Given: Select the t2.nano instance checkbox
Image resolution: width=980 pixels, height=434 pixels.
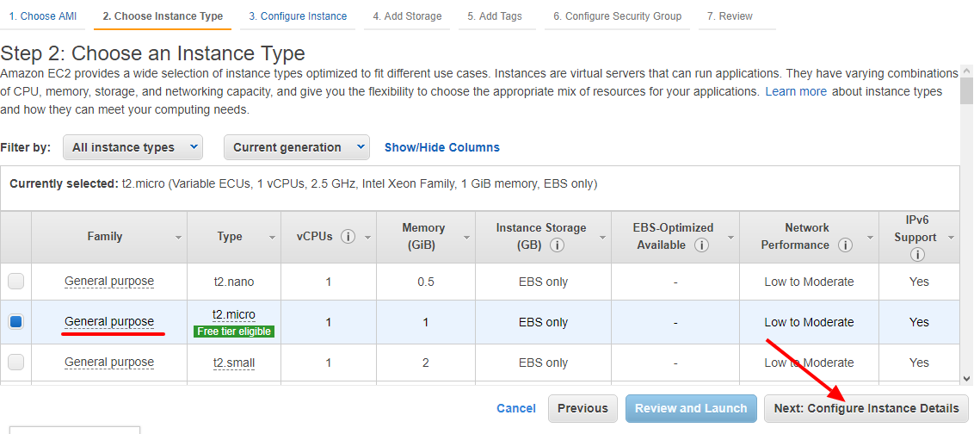Looking at the screenshot, I should [x=15, y=282].
